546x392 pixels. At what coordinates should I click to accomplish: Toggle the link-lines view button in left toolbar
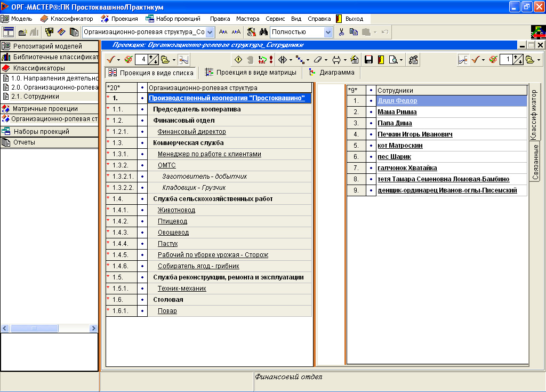tap(184, 60)
